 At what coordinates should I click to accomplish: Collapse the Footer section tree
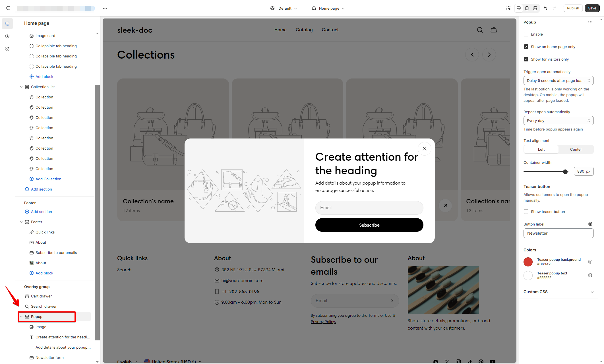[x=21, y=222]
